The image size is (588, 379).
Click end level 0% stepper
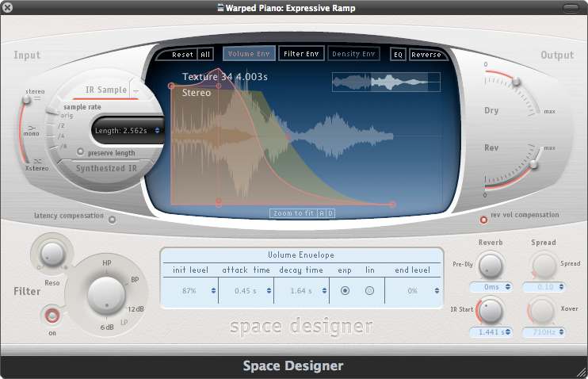[x=437, y=290]
